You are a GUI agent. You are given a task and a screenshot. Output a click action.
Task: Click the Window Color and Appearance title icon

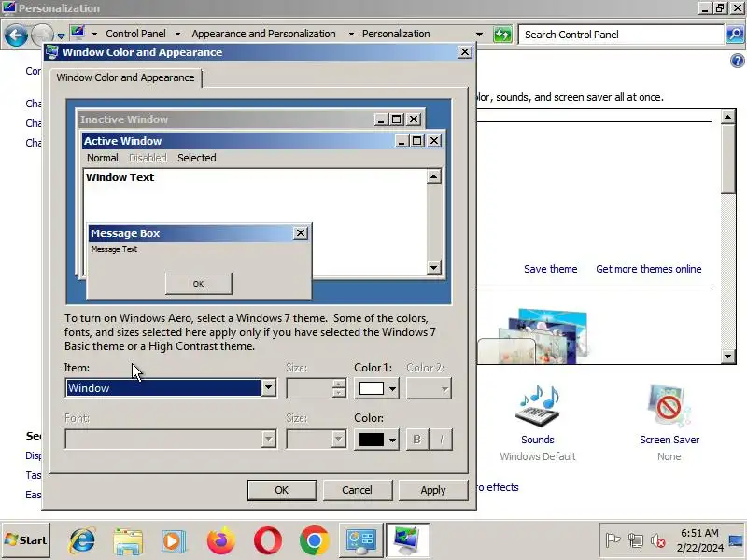point(52,52)
